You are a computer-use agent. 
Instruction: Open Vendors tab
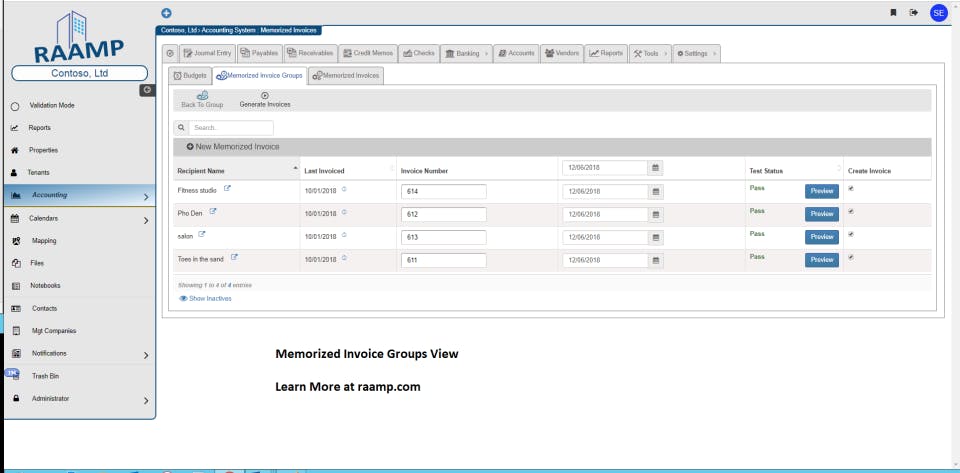click(x=561, y=54)
